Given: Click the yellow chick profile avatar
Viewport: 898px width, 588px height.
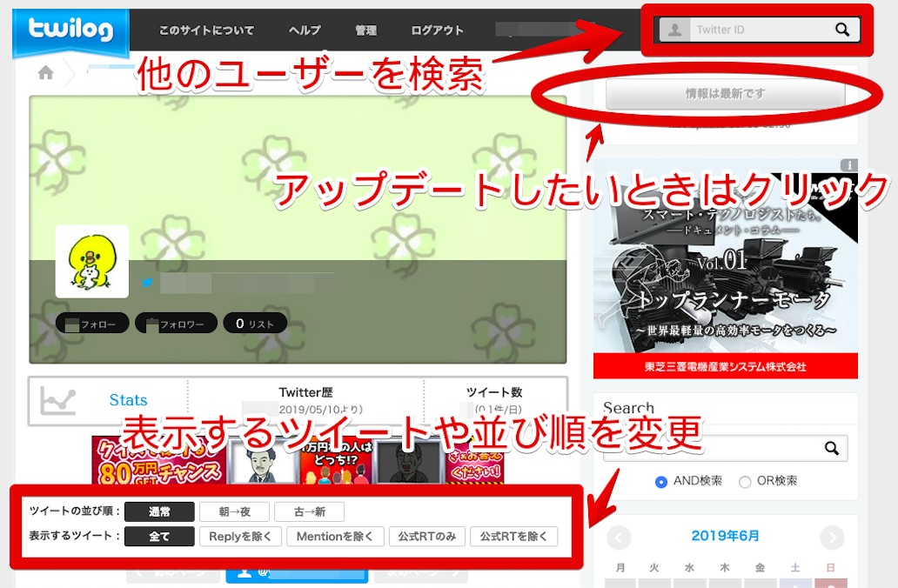Looking at the screenshot, I should (92, 262).
